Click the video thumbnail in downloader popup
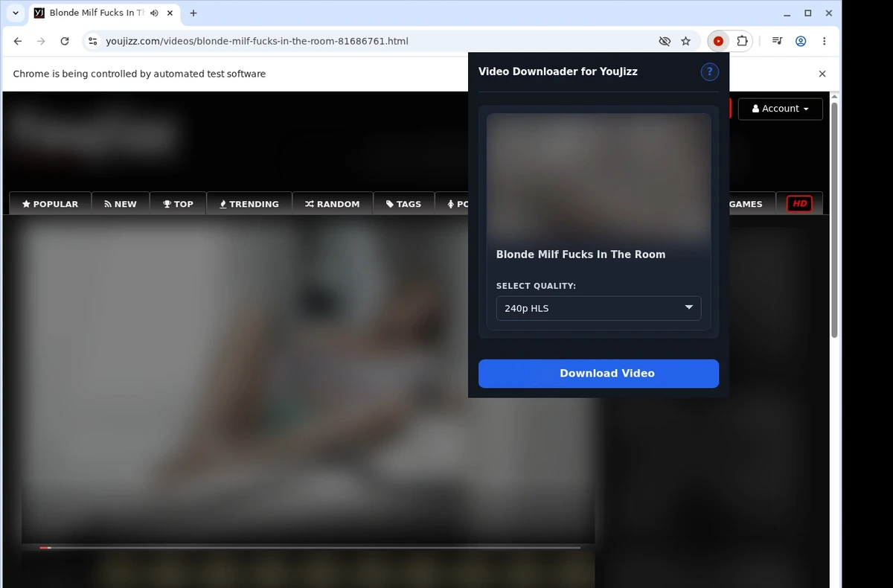This screenshot has height=588, width=893. tap(599, 176)
